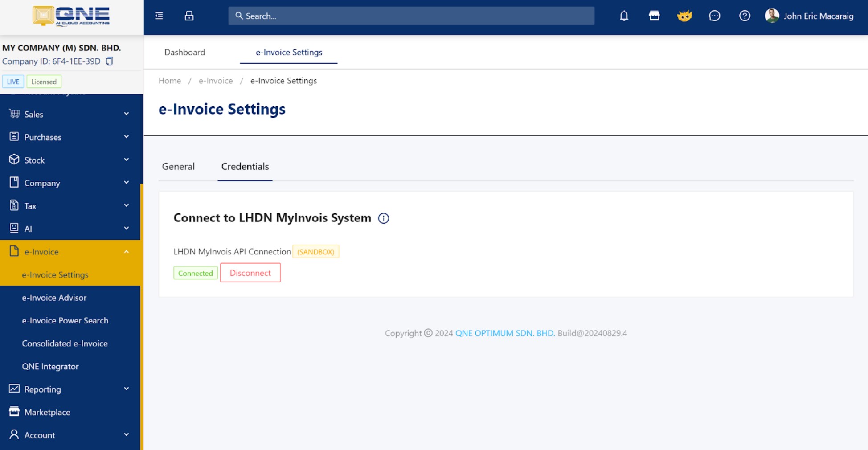The image size is (868, 450).
Task: Click the notification bell icon
Action: pos(624,16)
